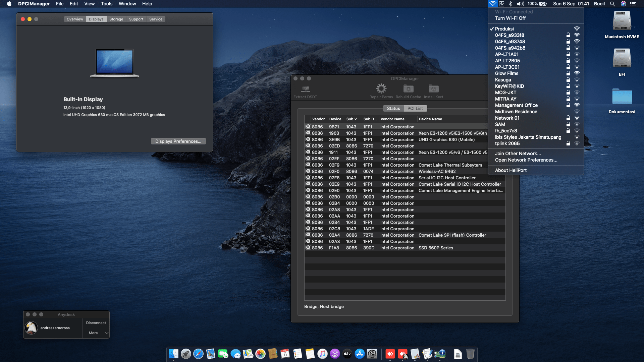Screen dimensions: 644x362
Task: Click Disconnect in the Anydesk window
Action: tap(96, 323)
